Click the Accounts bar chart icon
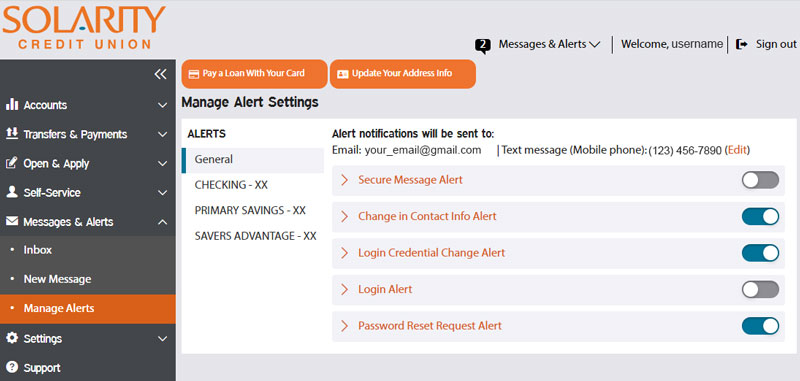Image resolution: width=800 pixels, height=381 pixels. (12, 105)
